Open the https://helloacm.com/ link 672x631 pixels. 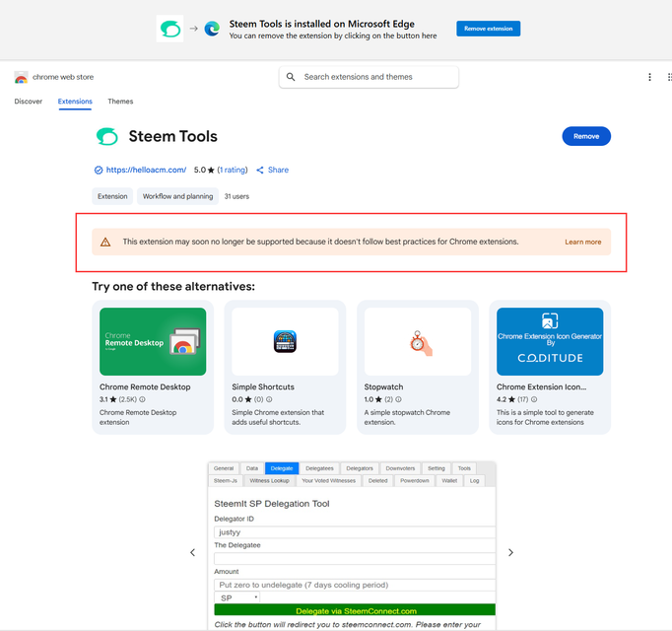coord(146,170)
